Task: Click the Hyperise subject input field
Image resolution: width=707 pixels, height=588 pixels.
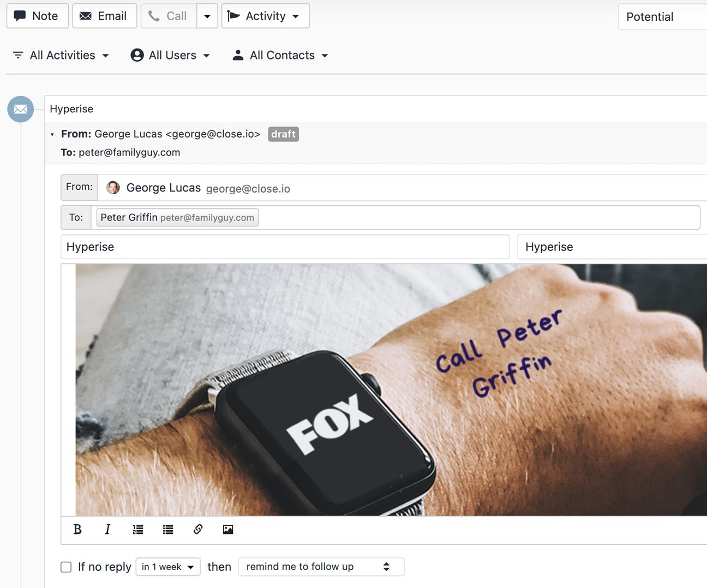Action: click(285, 247)
